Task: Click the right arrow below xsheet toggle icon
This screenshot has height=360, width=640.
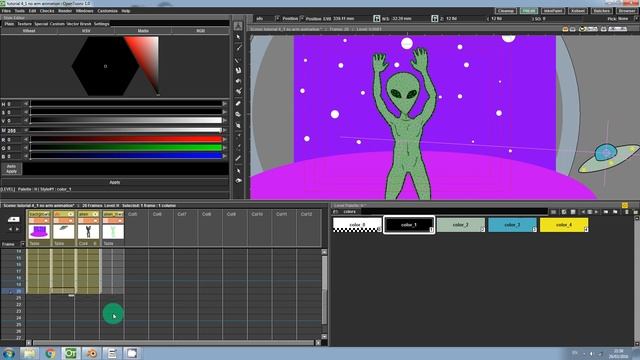Action: pos(17,229)
